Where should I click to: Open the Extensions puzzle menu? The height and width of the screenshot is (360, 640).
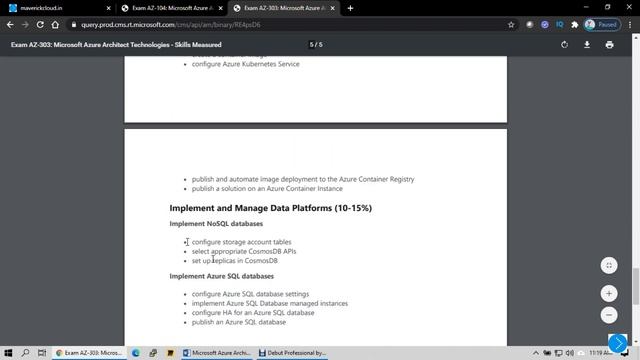point(575,24)
